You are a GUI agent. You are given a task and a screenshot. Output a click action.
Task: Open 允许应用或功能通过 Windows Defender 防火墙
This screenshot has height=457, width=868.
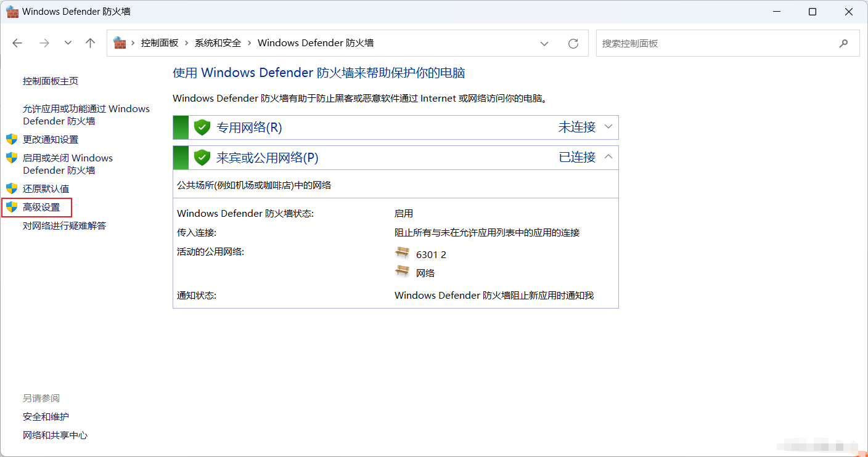pyautogui.click(x=86, y=115)
